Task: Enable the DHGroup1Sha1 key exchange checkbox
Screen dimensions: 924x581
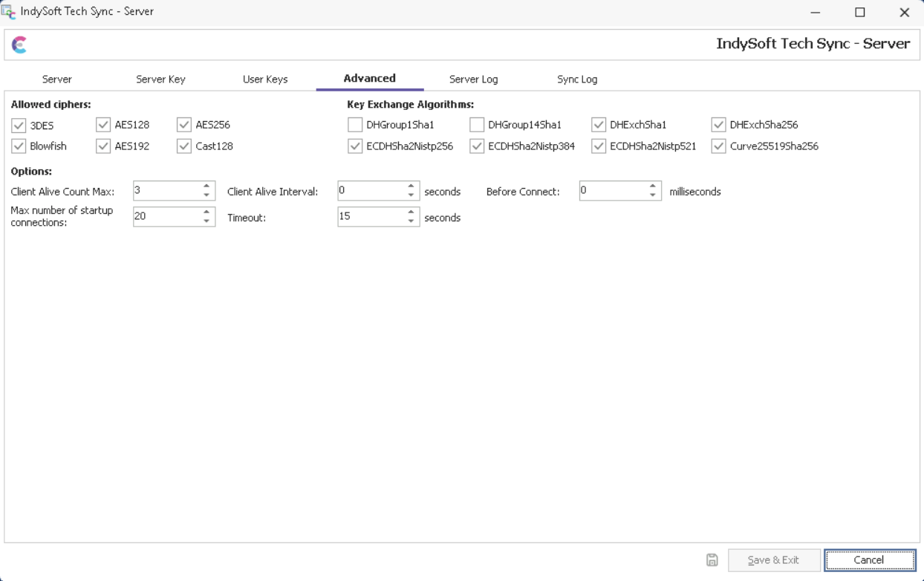Action: 355,125
